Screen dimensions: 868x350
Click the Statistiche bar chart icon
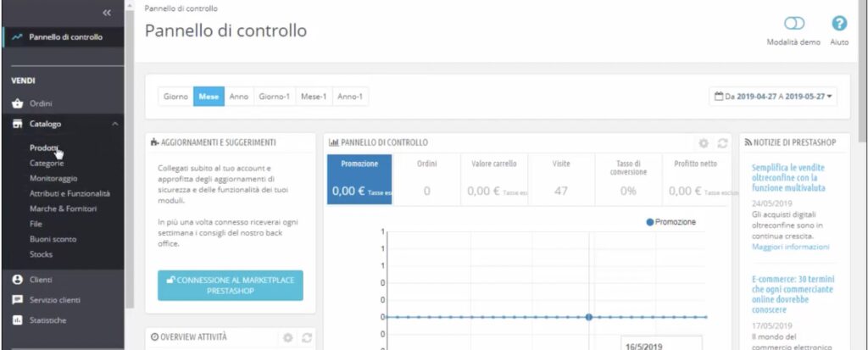pyautogui.click(x=17, y=320)
